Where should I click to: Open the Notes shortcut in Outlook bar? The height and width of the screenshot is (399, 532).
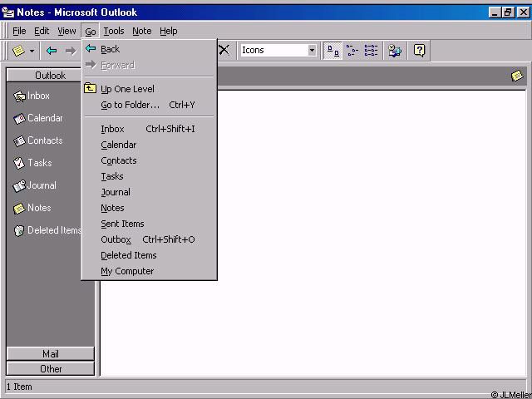pos(32,208)
